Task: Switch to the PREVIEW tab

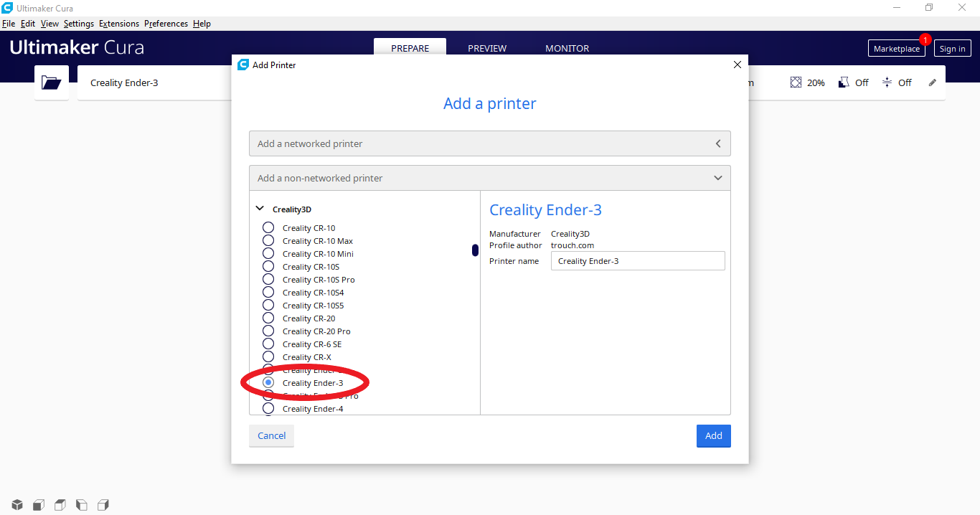Action: click(x=487, y=49)
